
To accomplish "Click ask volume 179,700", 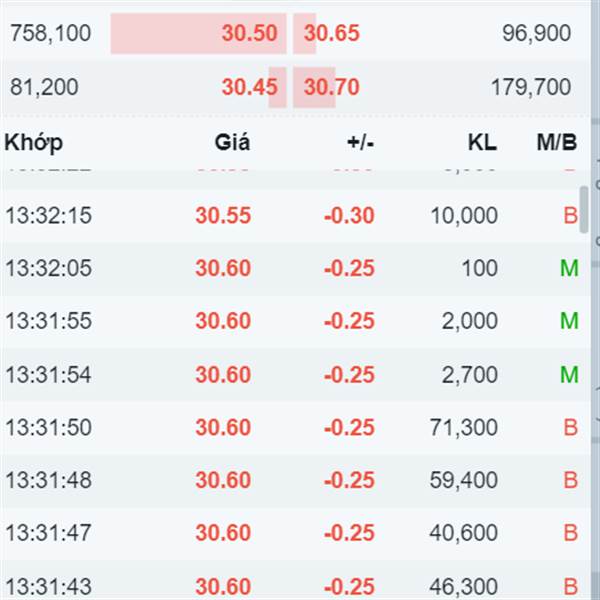I will pyautogui.click(x=531, y=87).
